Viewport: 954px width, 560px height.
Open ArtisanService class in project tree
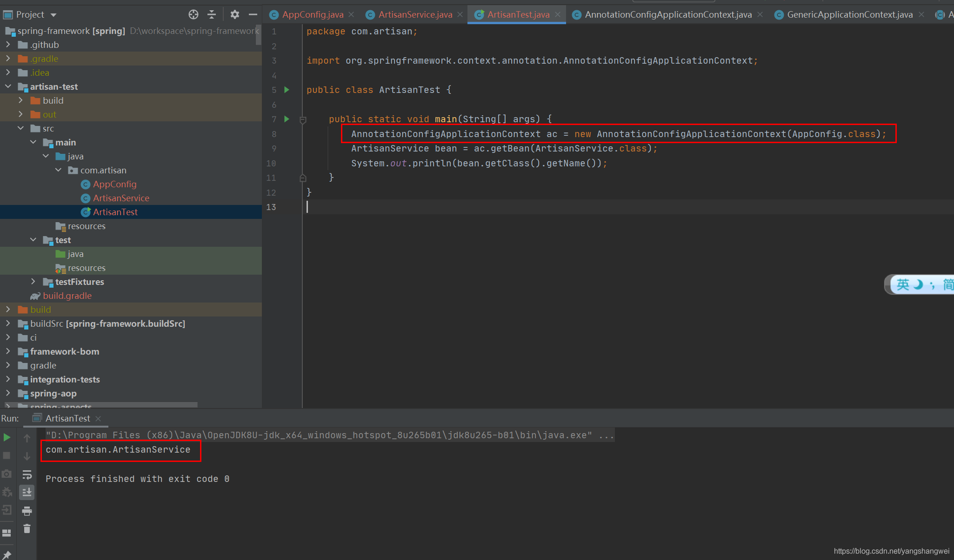[120, 198]
